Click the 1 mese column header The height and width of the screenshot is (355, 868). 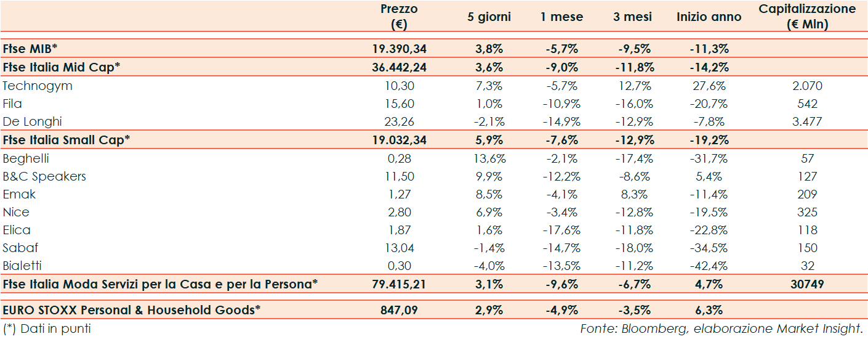(561, 17)
